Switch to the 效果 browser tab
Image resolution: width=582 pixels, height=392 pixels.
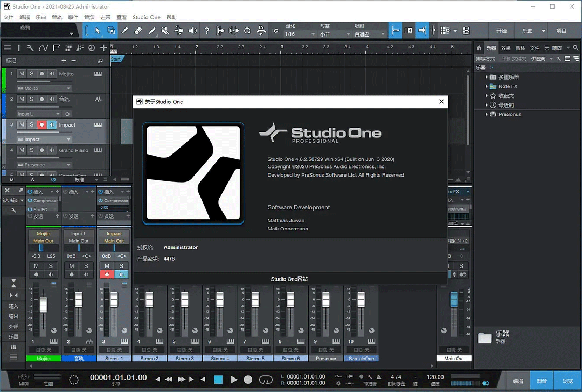pos(505,48)
